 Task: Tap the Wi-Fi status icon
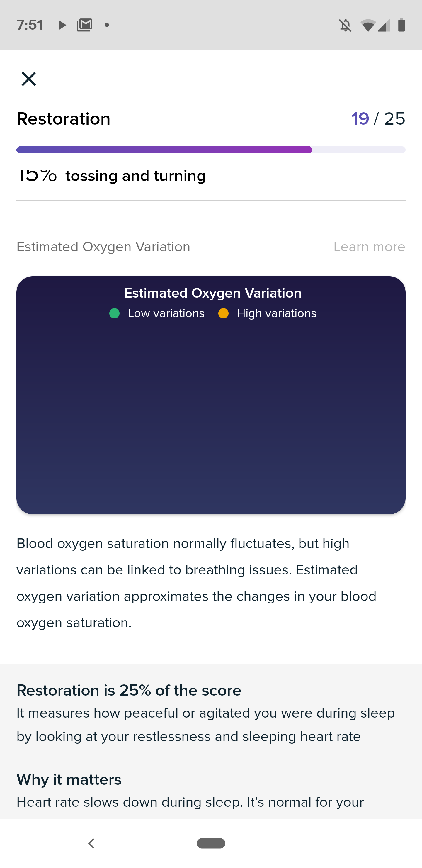[x=368, y=25]
